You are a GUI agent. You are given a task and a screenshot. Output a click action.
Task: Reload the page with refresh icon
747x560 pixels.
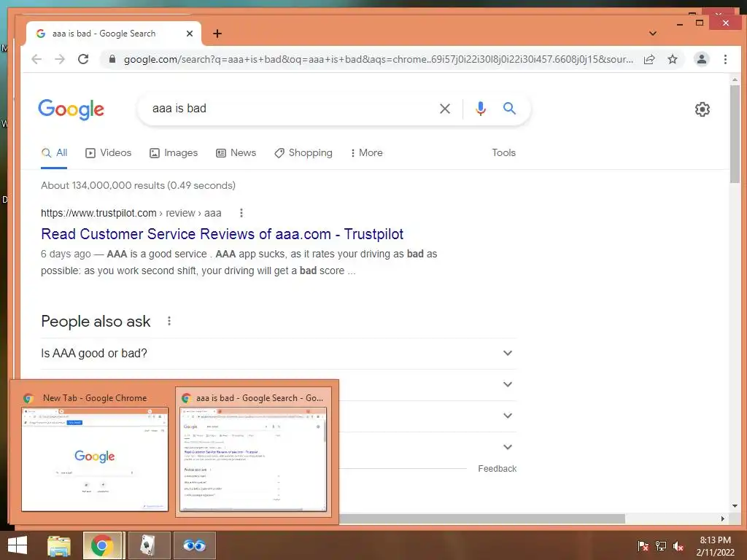83,59
